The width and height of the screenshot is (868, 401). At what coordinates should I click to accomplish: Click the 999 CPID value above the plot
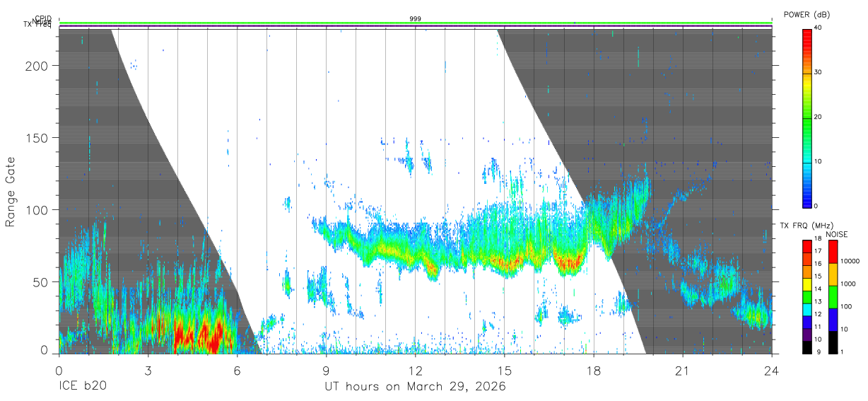416,18
